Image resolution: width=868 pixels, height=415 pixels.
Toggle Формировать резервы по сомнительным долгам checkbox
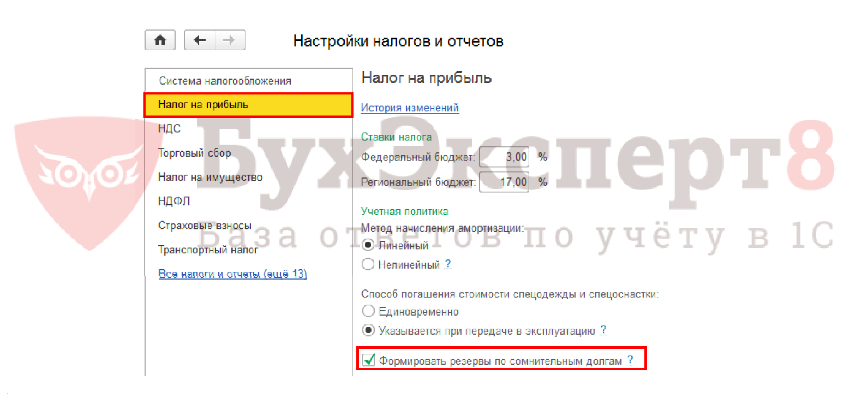pos(369,360)
